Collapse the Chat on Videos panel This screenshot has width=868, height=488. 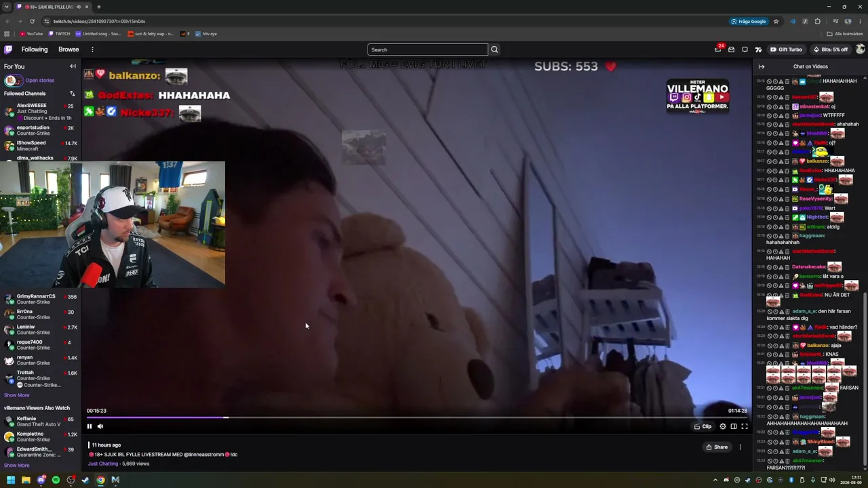[762, 66]
